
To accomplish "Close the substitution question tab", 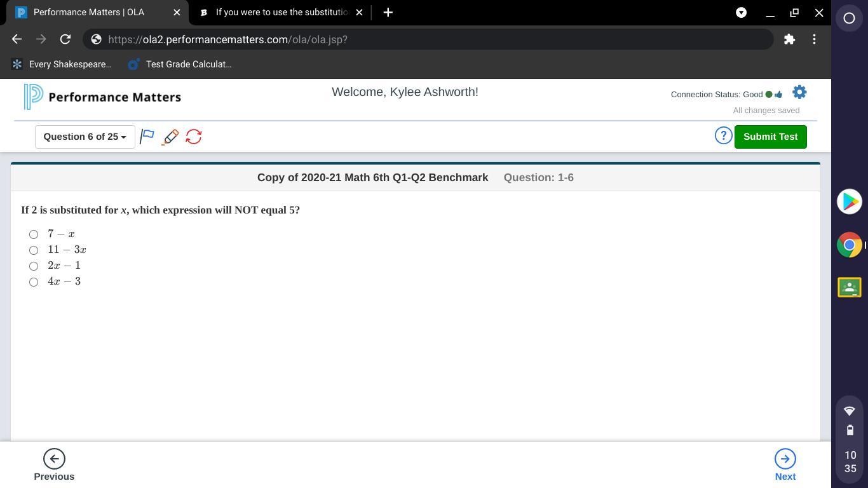I will pyautogui.click(x=359, y=12).
